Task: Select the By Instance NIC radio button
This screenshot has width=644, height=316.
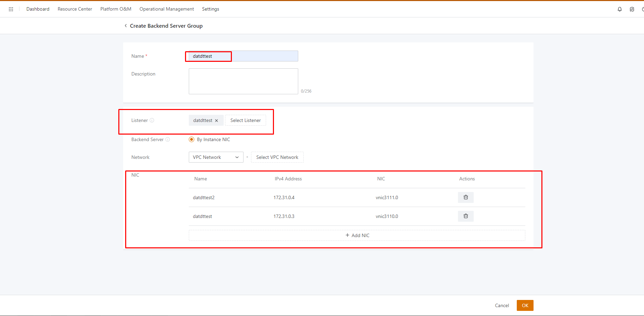Action: pos(192,139)
